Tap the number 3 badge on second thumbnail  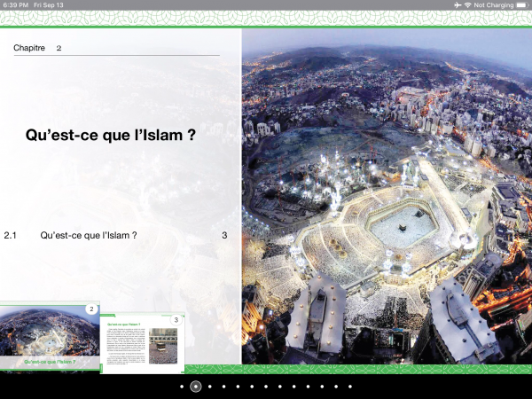pos(176,319)
